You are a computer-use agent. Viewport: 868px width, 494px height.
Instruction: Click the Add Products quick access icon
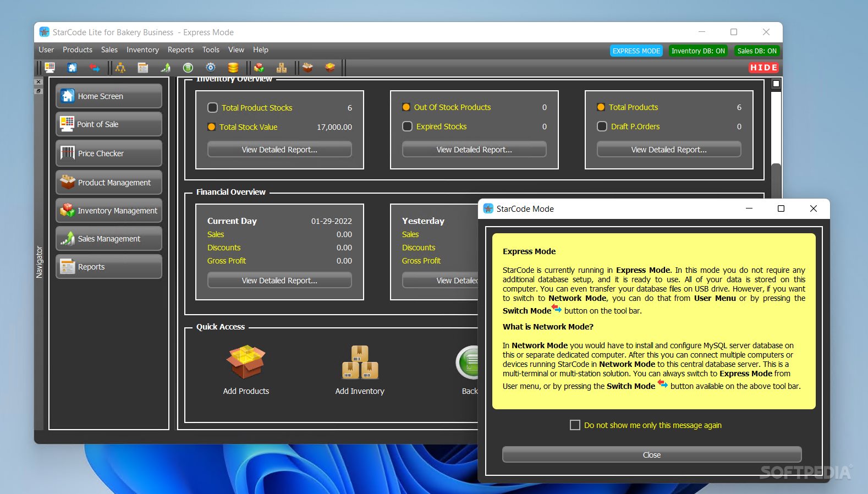246,363
